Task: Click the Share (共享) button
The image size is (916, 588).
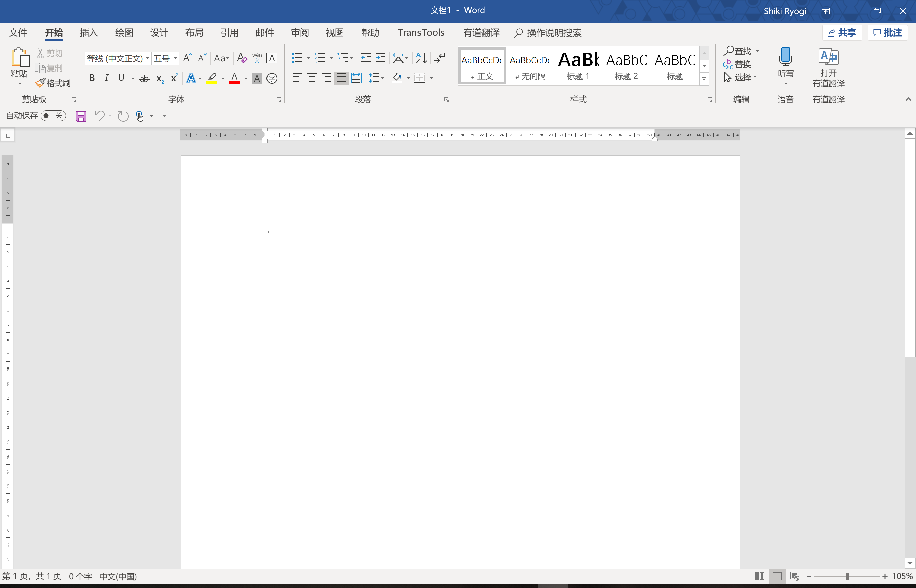Action: pyautogui.click(x=842, y=33)
